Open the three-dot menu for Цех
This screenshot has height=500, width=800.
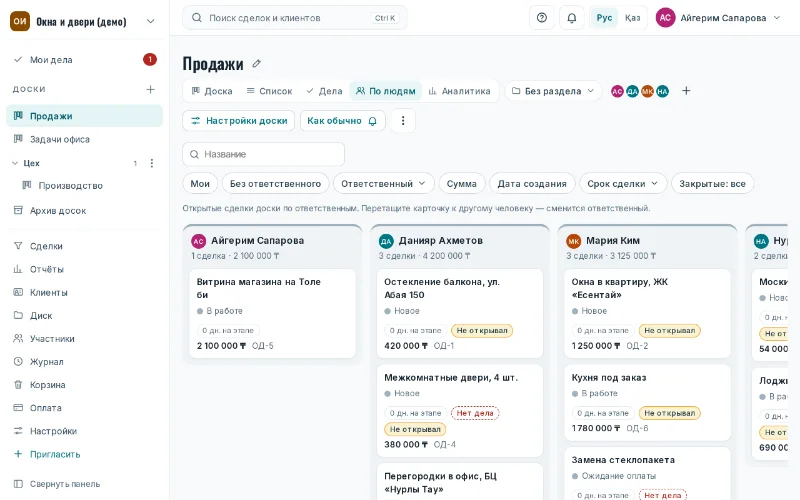tap(152, 163)
